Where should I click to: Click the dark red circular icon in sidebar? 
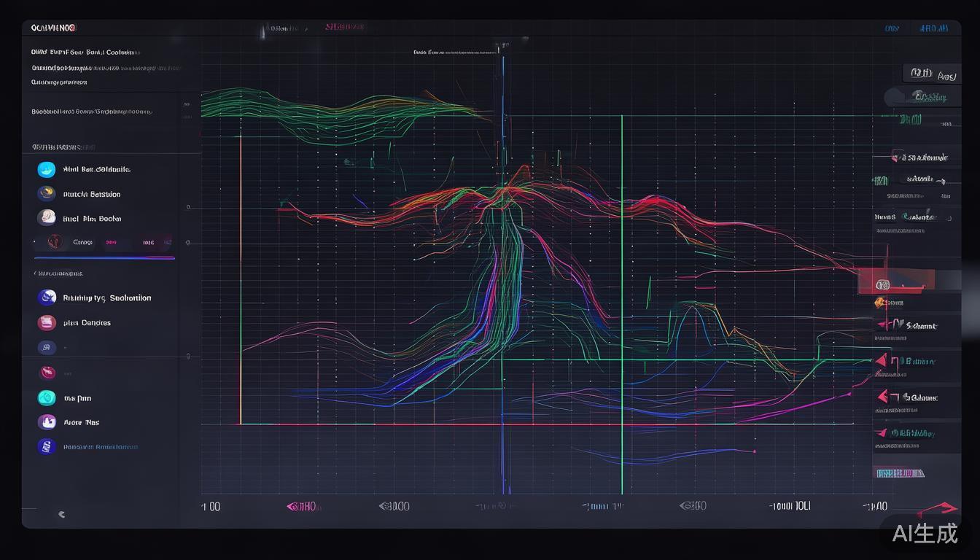[47, 373]
